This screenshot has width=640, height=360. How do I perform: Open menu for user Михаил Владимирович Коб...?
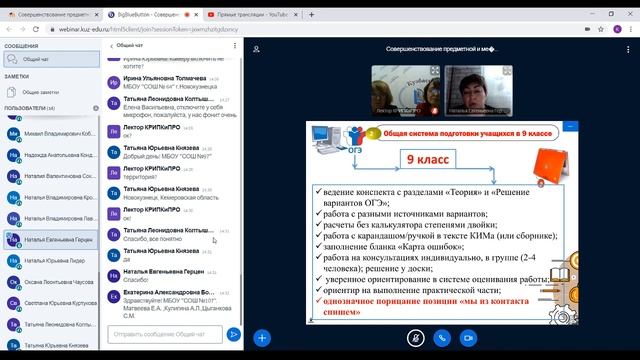tap(51, 134)
